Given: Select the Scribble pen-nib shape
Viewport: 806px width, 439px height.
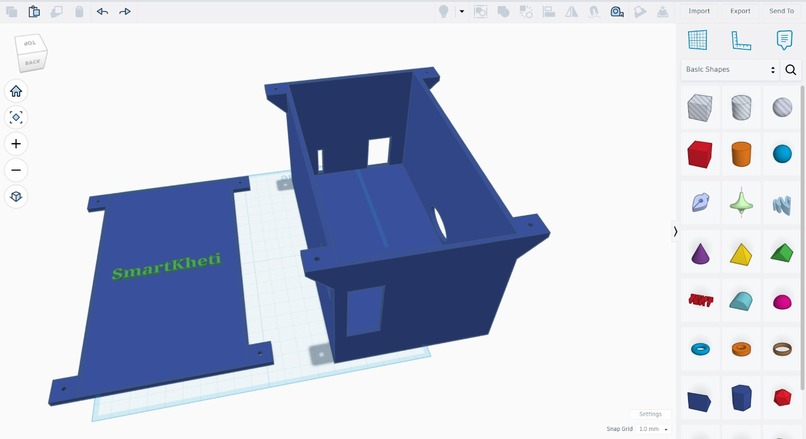Looking at the screenshot, I should coord(700,202).
